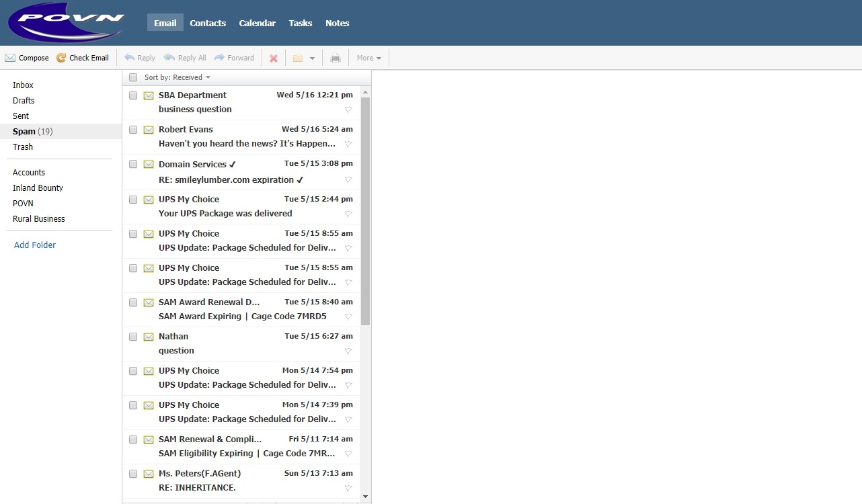Switch to the Contacts tab
Image resolution: width=862 pixels, height=504 pixels.
pos(207,22)
